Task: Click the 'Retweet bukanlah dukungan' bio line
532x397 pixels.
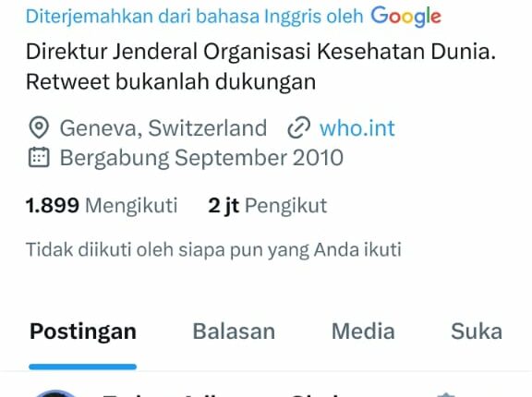Action: tap(171, 81)
